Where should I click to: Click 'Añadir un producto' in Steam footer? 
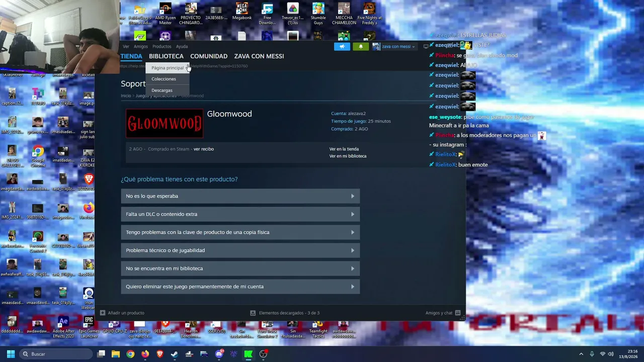point(122,313)
